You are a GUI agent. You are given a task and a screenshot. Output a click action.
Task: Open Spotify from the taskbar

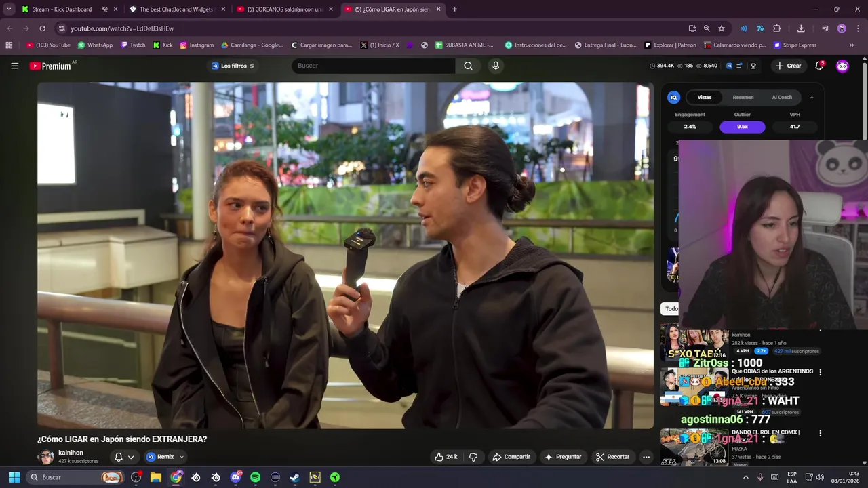[255, 477]
